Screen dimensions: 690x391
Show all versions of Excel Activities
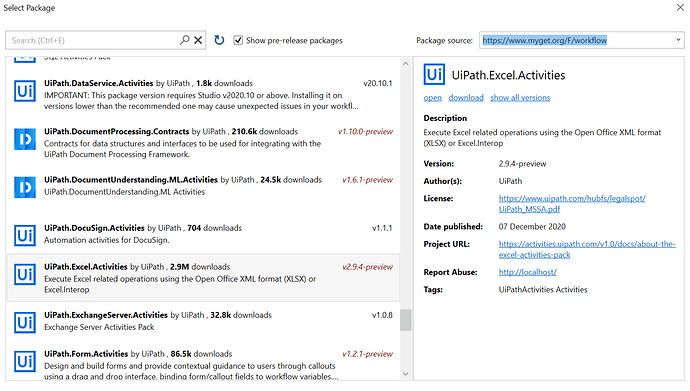pyautogui.click(x=520, y=98)
